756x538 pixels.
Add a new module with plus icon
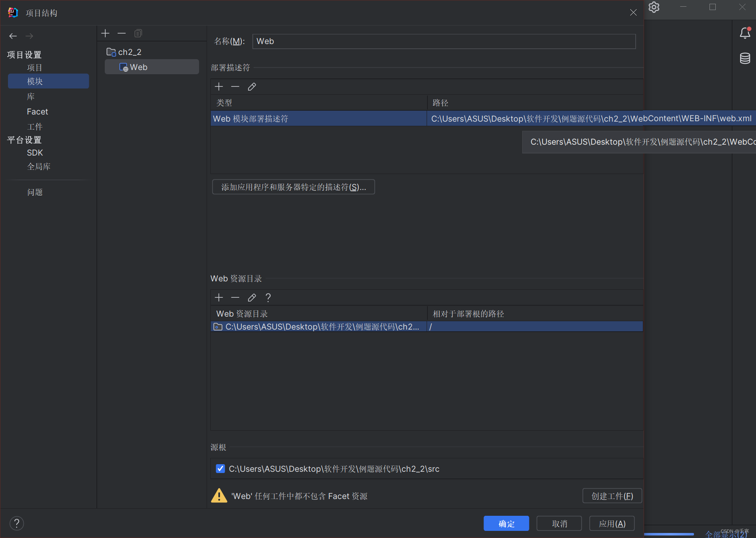(105, 33)
